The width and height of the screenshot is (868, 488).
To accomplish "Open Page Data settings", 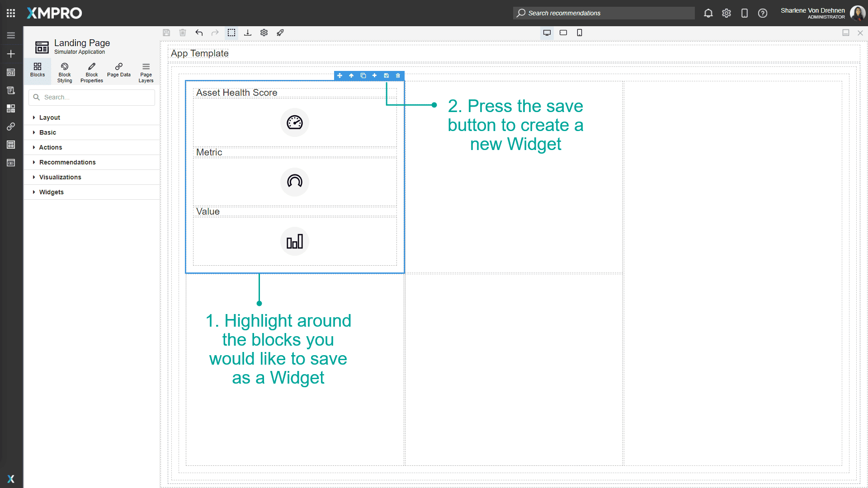I will [118, 72].
